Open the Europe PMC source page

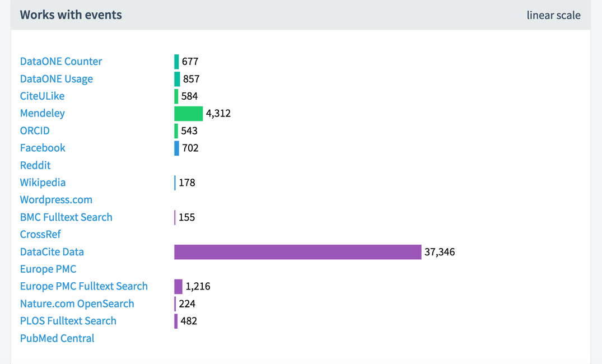coord(48,269)
